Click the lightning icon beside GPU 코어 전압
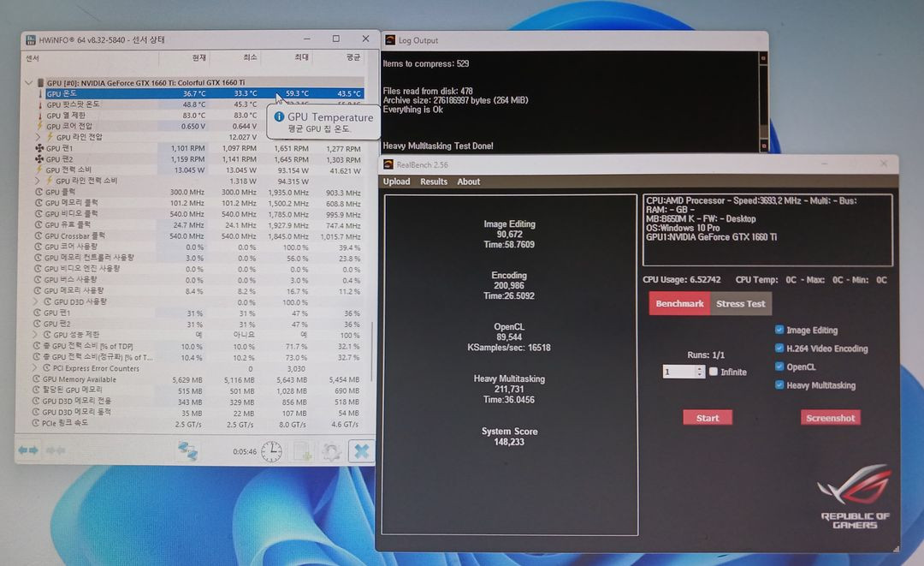The width and height of the screenshot is (924, 566). (x=40, y=126)
